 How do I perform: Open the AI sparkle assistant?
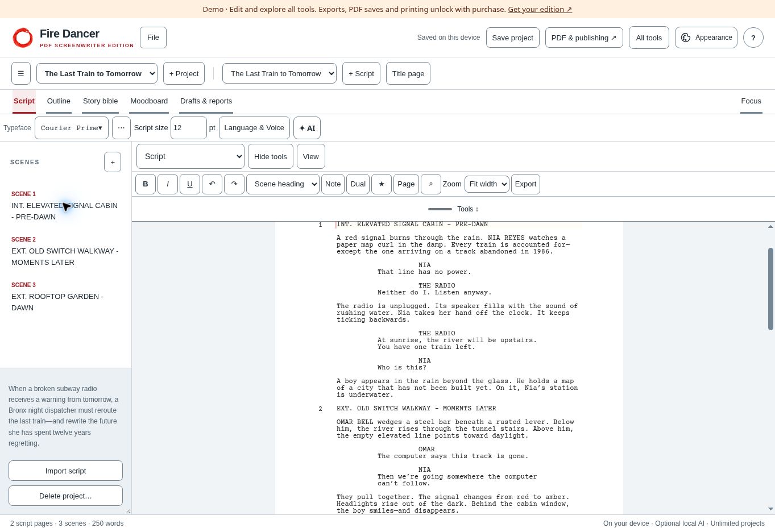(307, 128)
